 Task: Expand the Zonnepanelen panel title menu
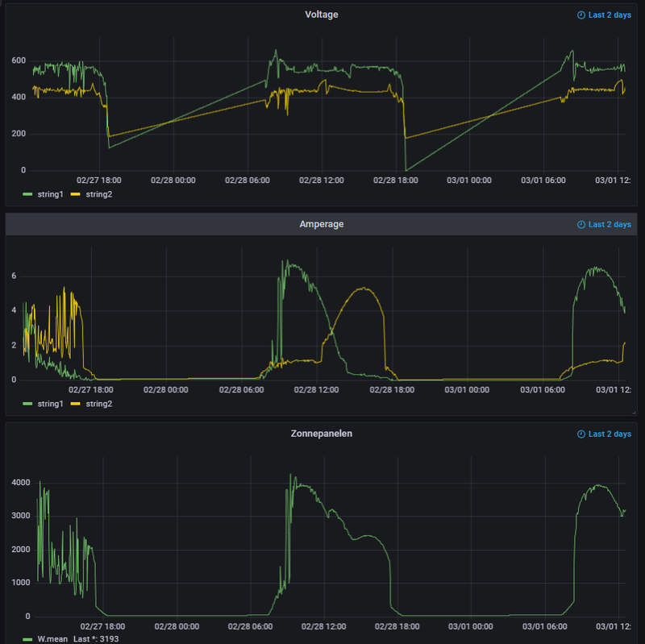tap(322, 434)
